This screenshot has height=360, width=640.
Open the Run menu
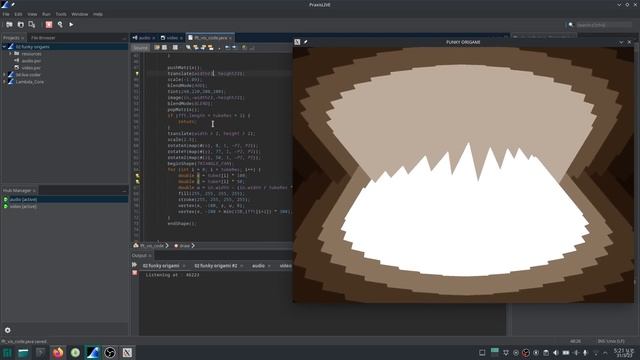[x=47, y=14]
